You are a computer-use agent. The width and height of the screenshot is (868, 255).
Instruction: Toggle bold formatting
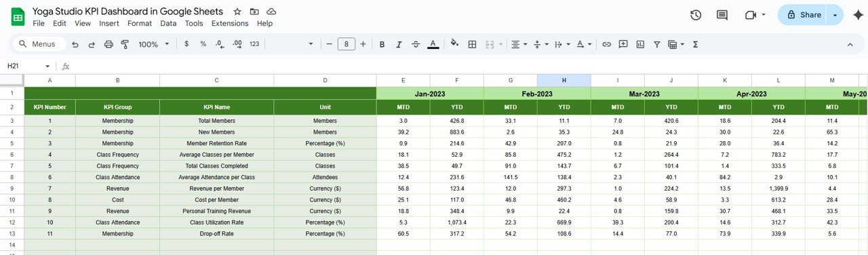click(x=382, y=44)
